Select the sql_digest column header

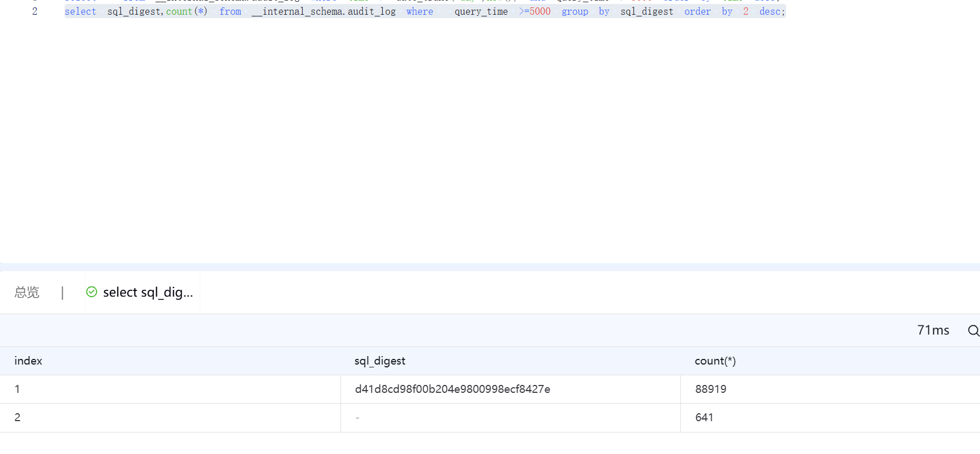[x=380, y=361]
